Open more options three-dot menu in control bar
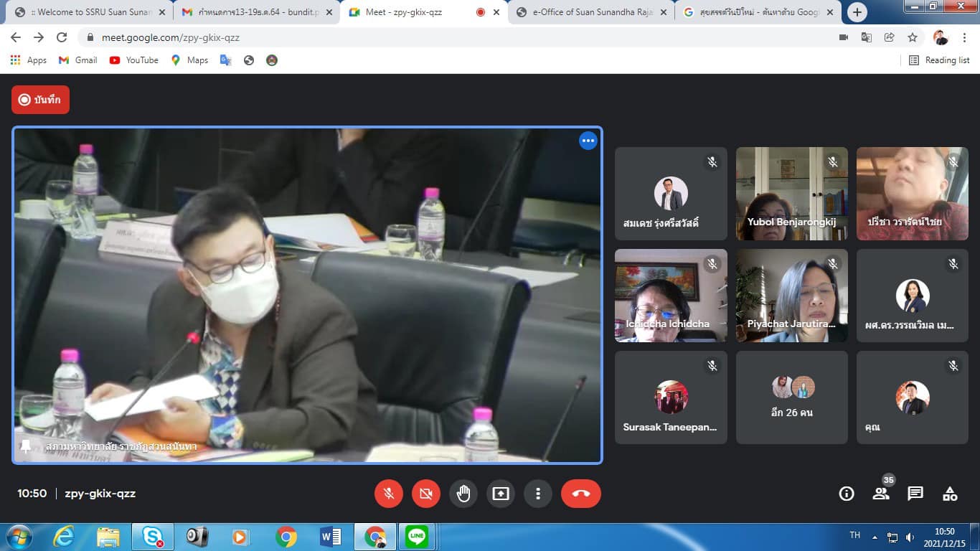The width and height of the screenshot is (980, 551). [x=537, y=494]
